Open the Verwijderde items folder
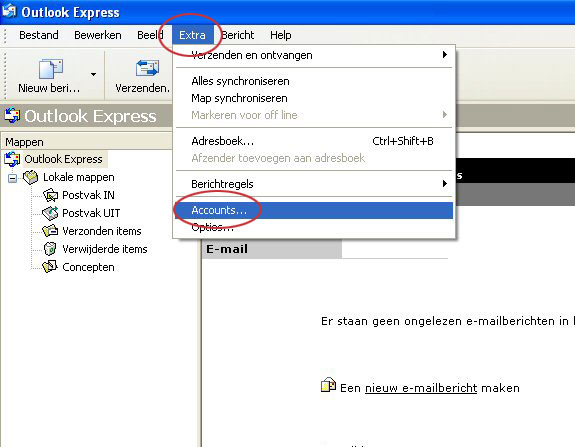Viewport: 575px width, 447px height. pyautogui.click(x=105, y=249)
